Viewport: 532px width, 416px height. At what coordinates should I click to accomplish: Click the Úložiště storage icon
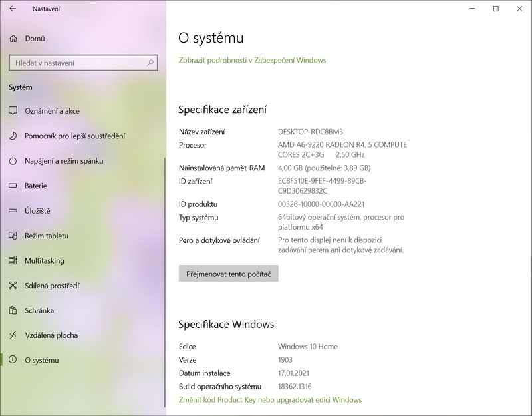[x=13, y=210]
